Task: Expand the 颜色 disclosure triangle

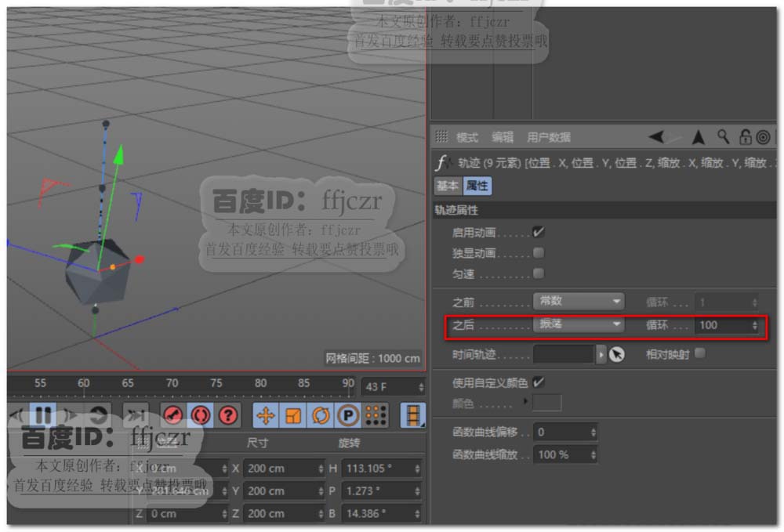Action: point(525,401)
